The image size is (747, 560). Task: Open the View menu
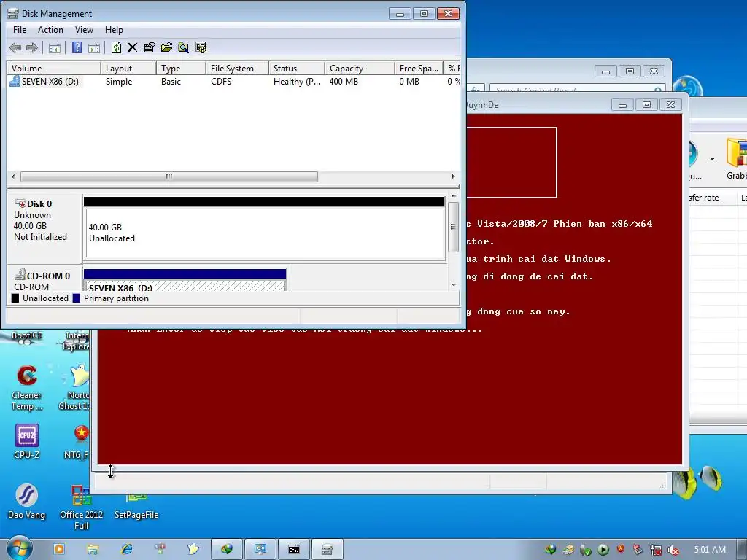coord(84,29)
